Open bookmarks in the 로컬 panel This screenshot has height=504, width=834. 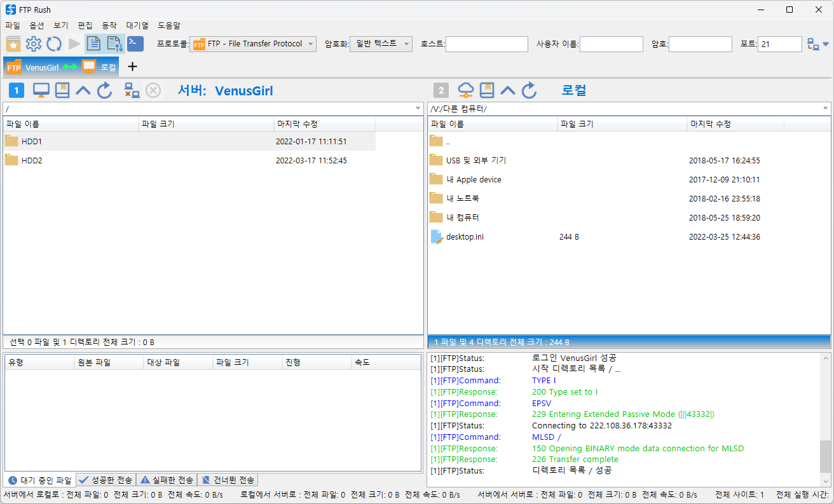[x=487, y=90]
